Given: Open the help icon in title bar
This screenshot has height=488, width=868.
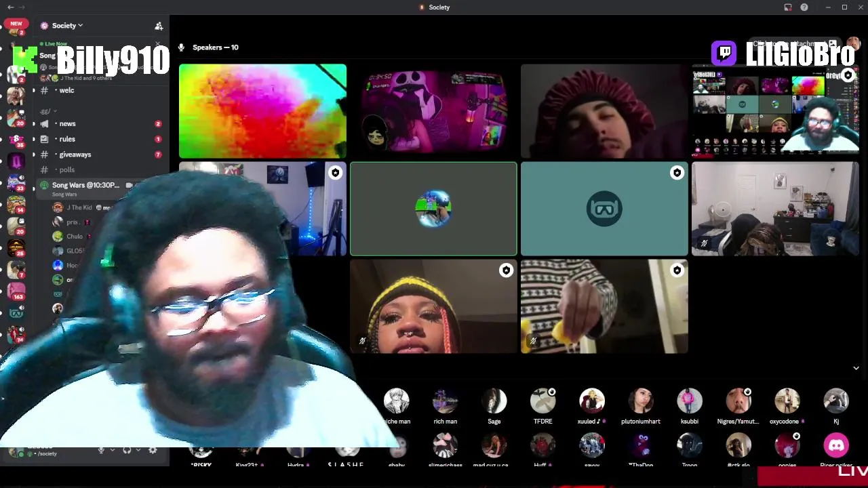Looking at the screenshot, I should tap(804, 7).
